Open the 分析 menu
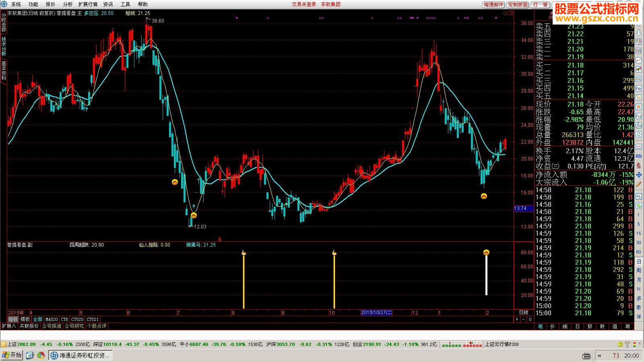Screen dimensions: 644x362 click(68, 4)
